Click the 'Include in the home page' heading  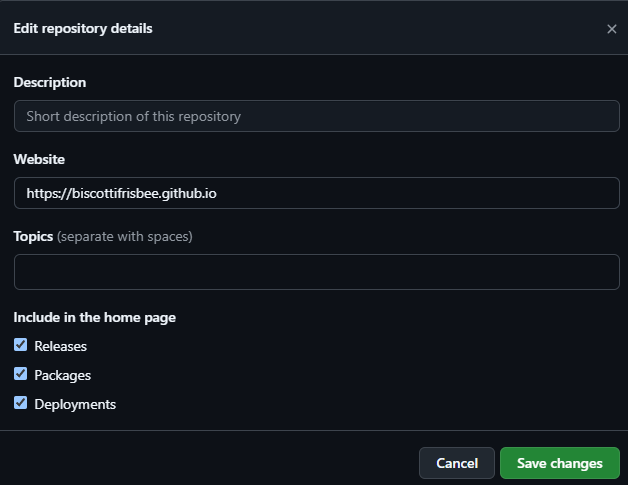click(x=94, y=318)
